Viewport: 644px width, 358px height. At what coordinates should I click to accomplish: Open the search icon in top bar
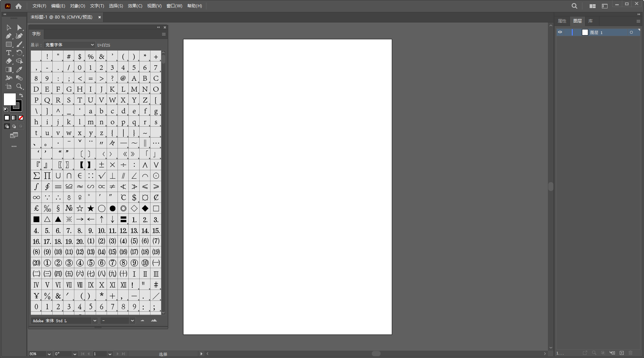pyautogui.click(x=575, y=6)
